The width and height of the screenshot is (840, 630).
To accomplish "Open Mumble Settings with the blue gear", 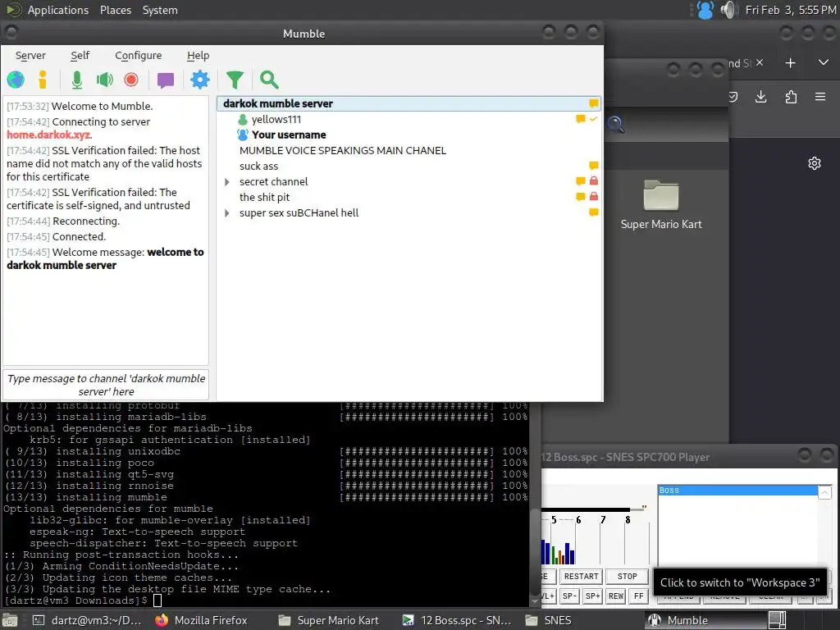I will coord(200,80).
